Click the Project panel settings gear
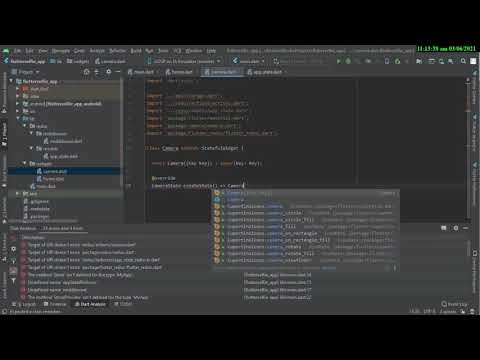This screenshot has width=480, height=360. click(x=108, y=72)
